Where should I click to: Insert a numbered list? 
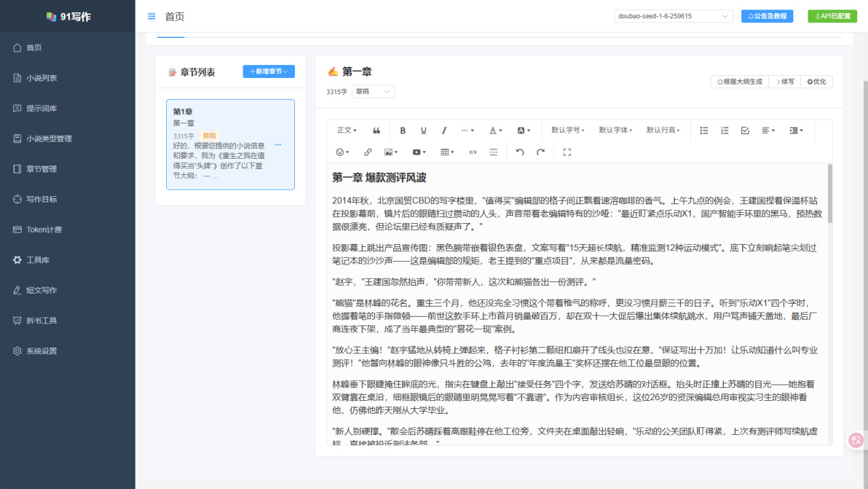pyautogui.click(x=725, y=130)
